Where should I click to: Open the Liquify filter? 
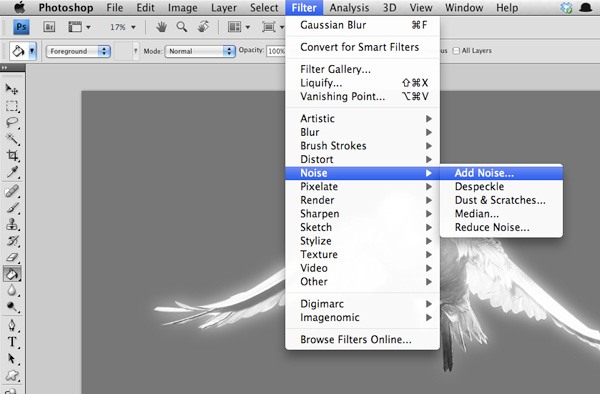tap(363, 83)
